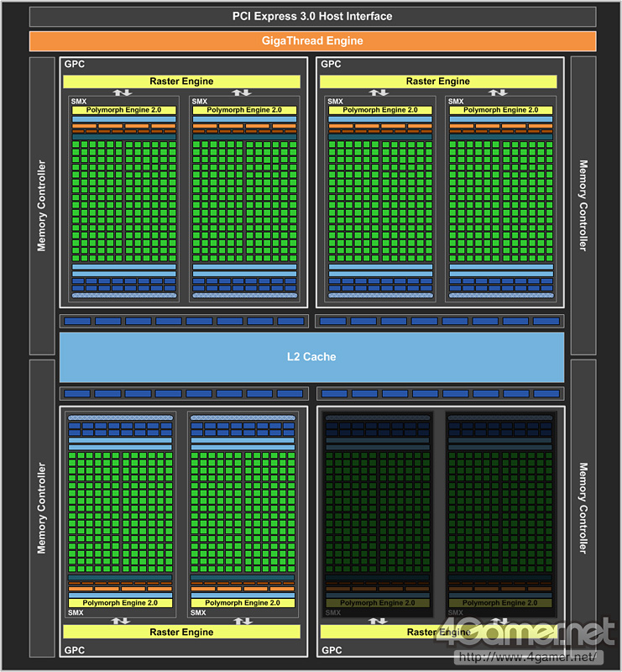Viewport: 622px width, 672px height.
Task: Click green CUDA core grid of first SMX, top-left GPC
Action: click(123, 201)
